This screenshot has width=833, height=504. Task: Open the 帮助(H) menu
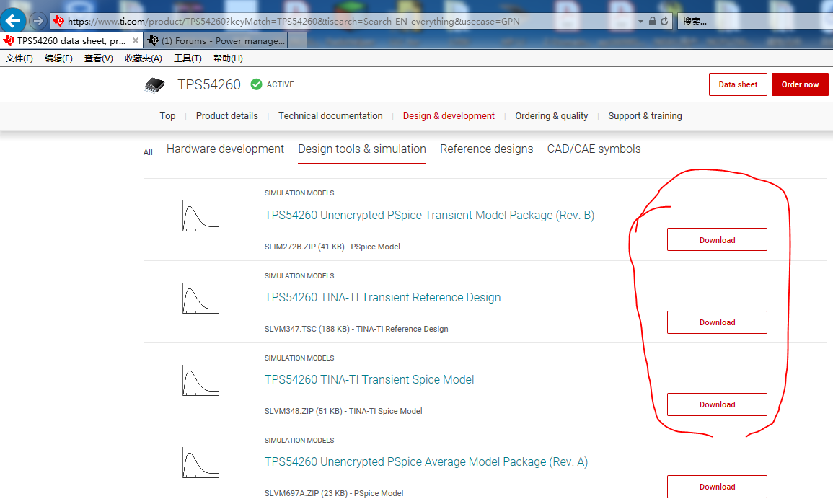(228, 58)
